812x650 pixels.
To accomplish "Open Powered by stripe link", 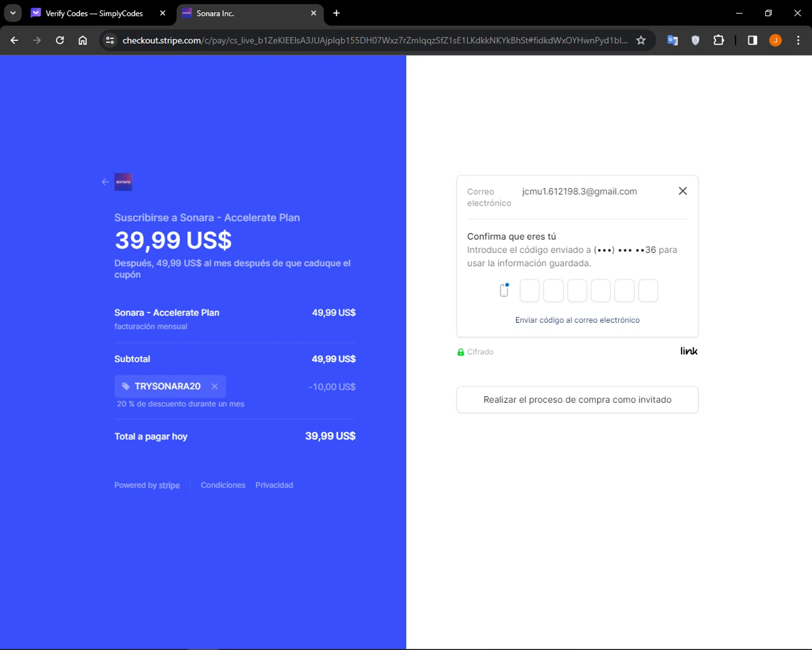I will click(x=147, y=485).
